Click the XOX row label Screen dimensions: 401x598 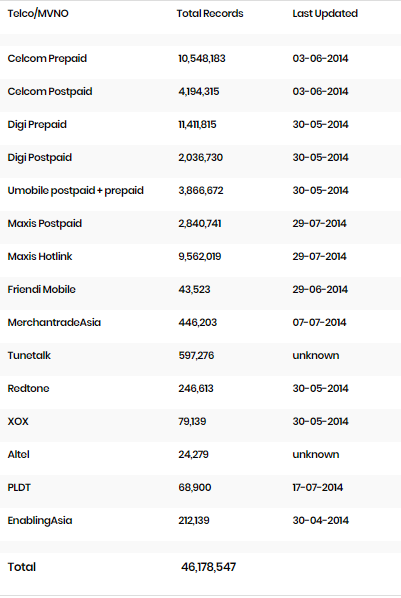click(18, 421)
